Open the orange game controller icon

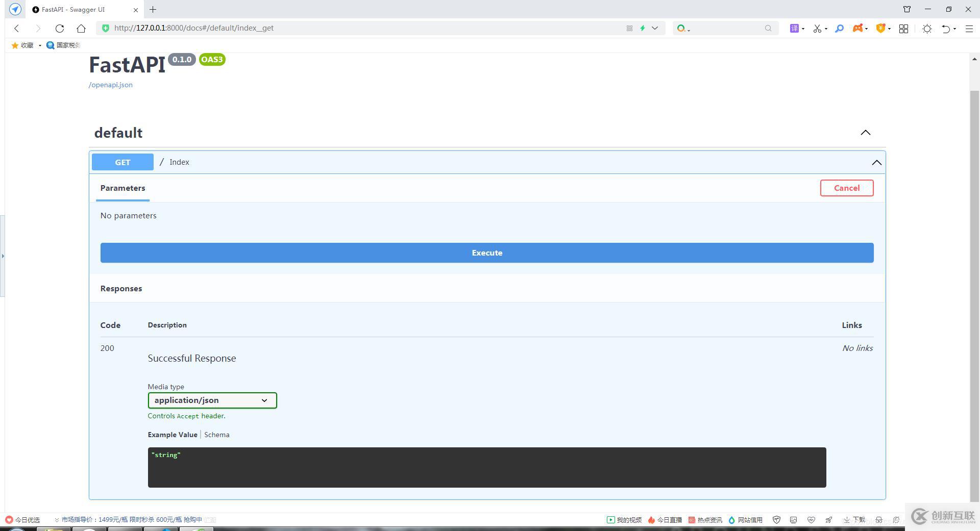pyautogui.click(x=857, y=28)
